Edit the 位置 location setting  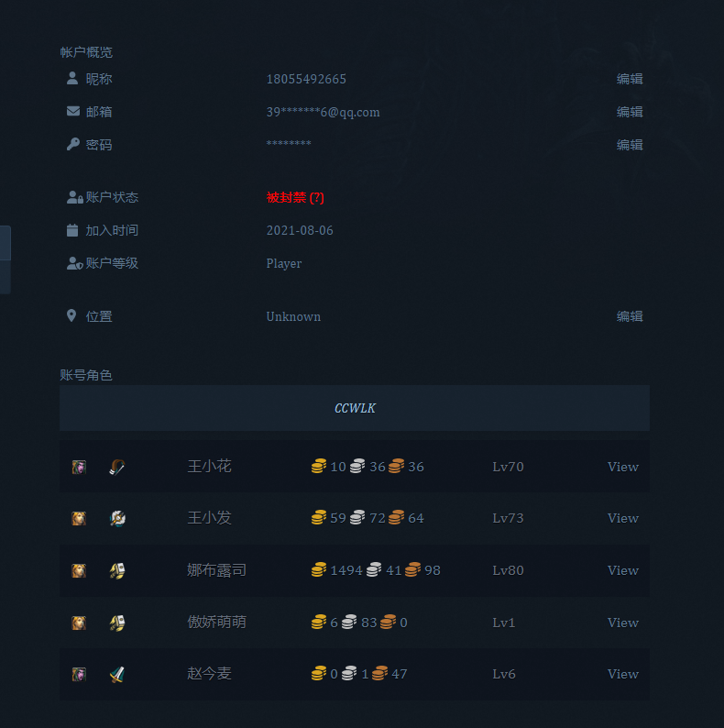point(629,316)
